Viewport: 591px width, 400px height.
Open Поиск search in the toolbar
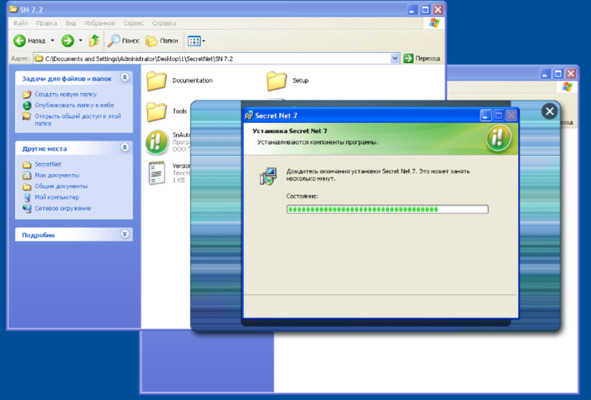point(123,41)
